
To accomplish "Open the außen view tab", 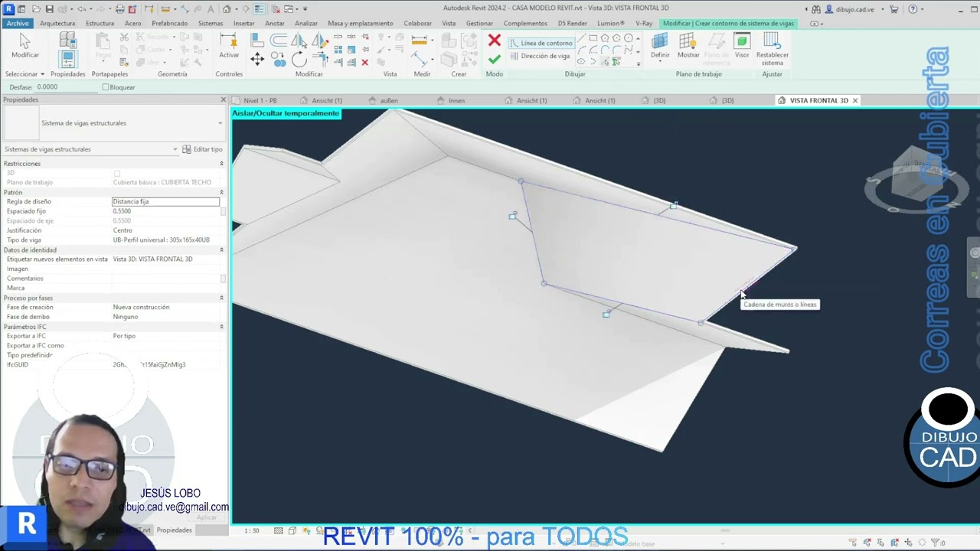I will pos(389,100).
